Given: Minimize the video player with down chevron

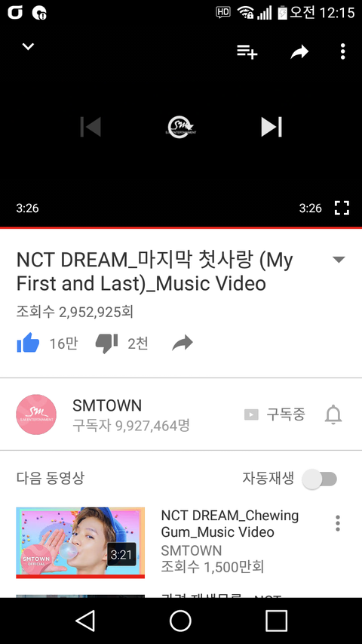Looking at the screenshot, I should pos(28,46).
